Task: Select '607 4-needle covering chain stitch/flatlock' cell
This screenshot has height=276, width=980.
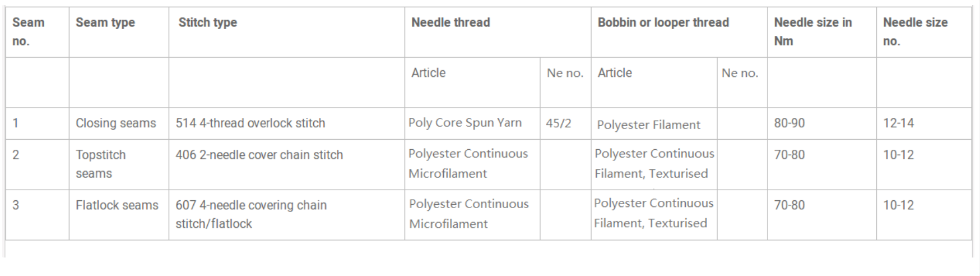Action: click(286, 215)
